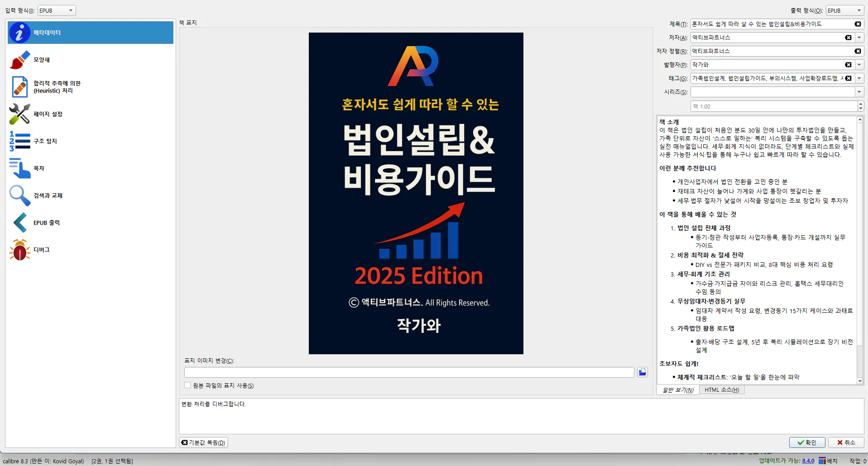Open the 페이지 설정 tools section
868x466 pixels.
(90, 114)
